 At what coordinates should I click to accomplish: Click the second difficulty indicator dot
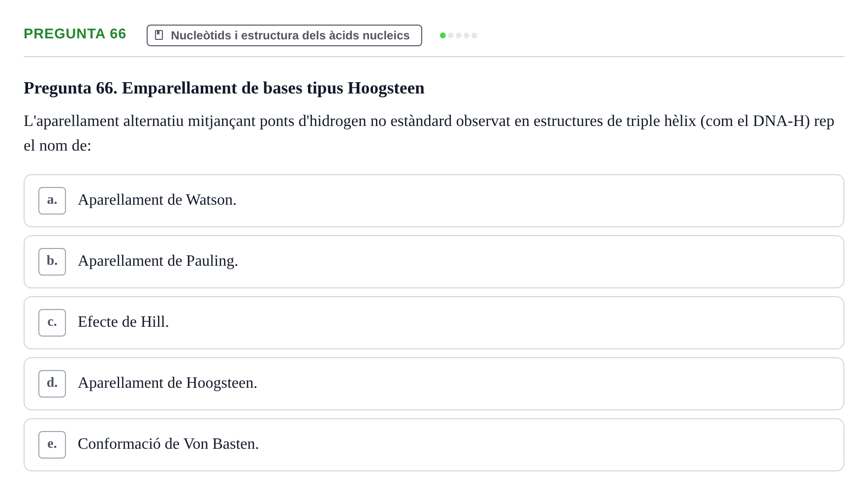(451, 35)
